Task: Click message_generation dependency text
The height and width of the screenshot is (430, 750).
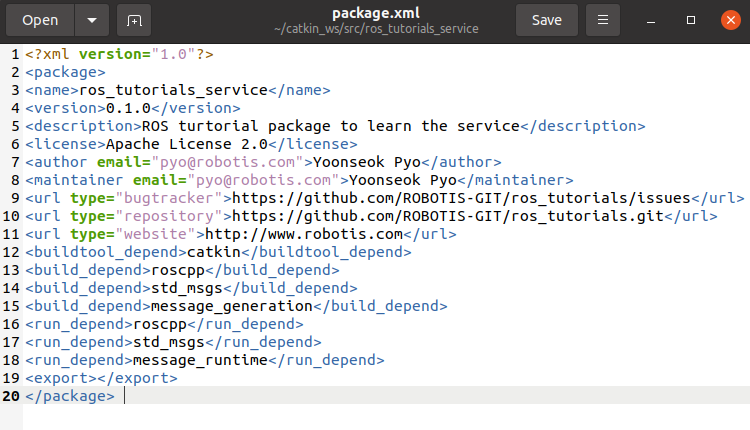Action: 232,306
